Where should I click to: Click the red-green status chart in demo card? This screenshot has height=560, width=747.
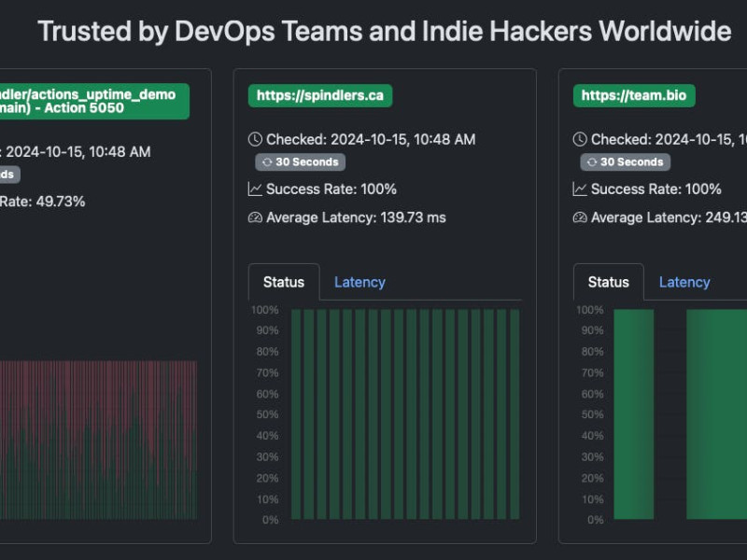coord(98,440)
